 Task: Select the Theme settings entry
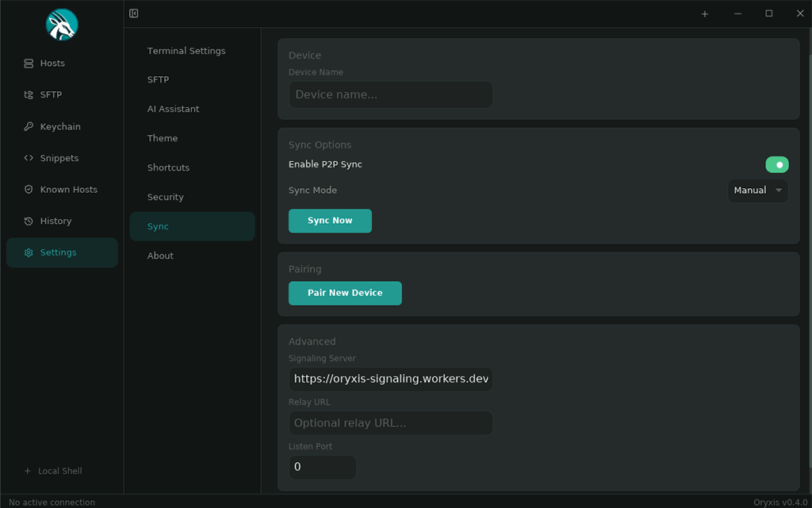pos(162,138)
